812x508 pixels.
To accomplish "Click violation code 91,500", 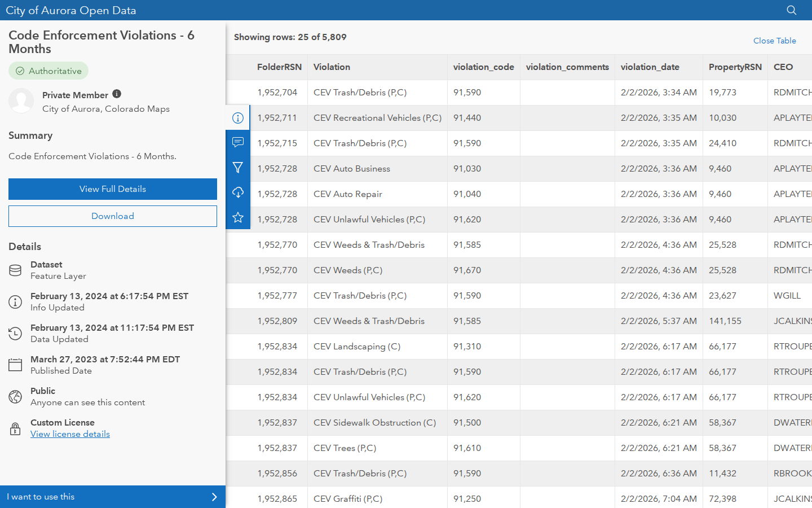I will coord(467,423).
